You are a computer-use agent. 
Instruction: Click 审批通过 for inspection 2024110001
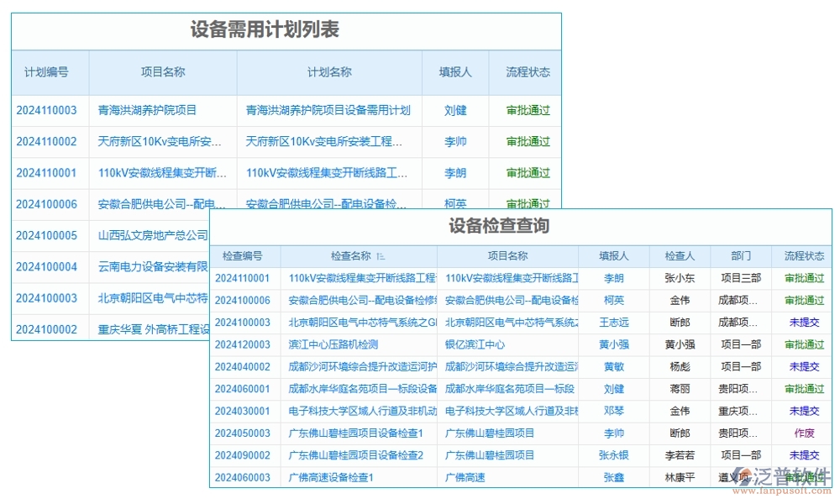click(x=802, y=276)
